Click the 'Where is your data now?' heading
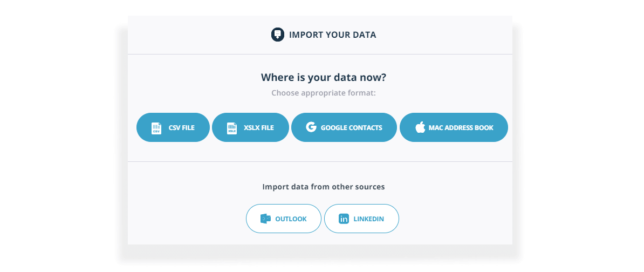 [x=324, y=77]
